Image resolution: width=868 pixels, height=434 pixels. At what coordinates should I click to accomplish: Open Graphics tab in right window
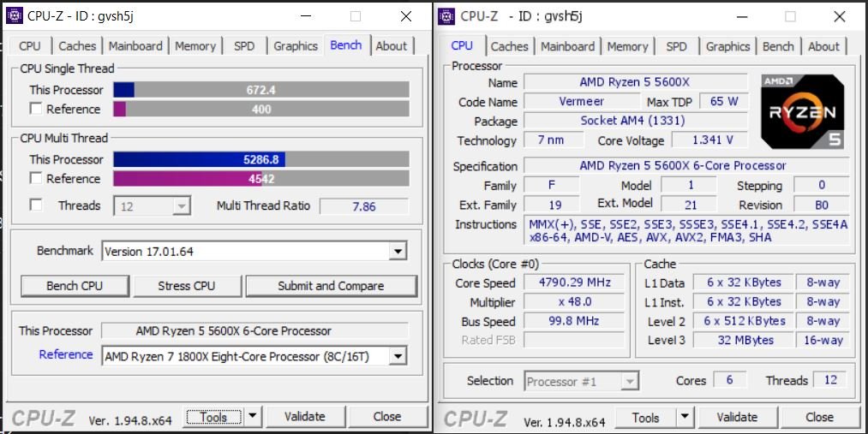point(727,46)
